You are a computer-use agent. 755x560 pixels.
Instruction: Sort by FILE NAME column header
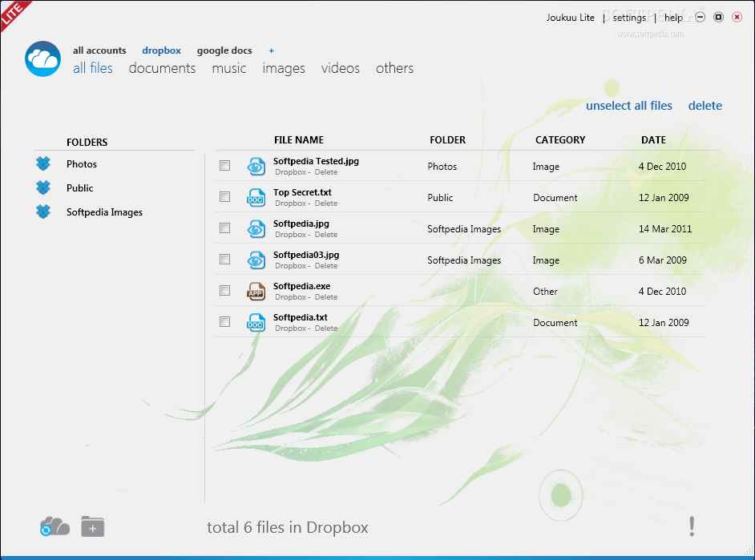(298, 140)
